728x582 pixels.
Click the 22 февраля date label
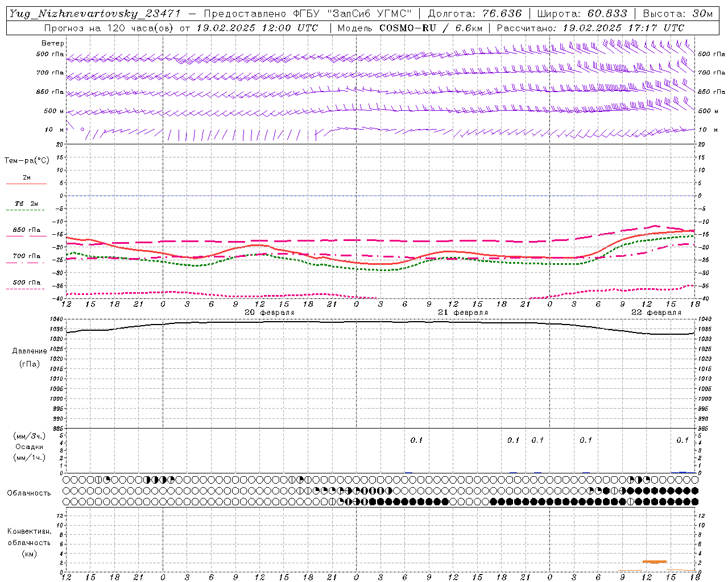click(656, 313)
